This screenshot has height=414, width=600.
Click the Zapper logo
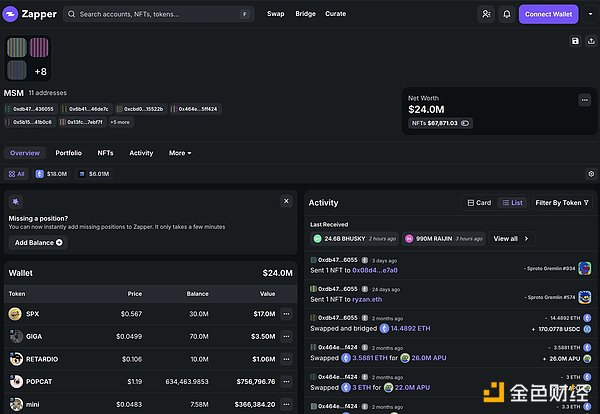click(x=29, y=14)
